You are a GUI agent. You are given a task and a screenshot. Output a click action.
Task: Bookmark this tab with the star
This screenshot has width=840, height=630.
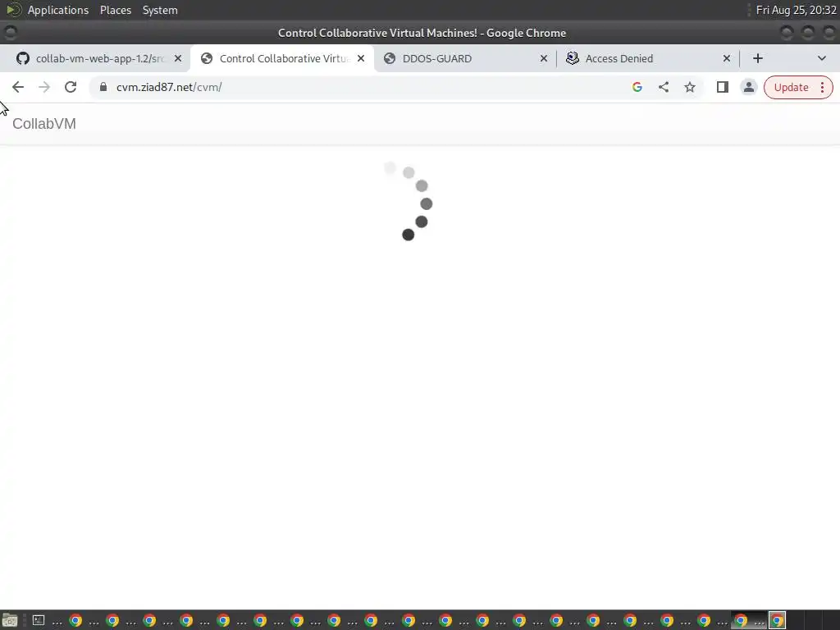689,87
